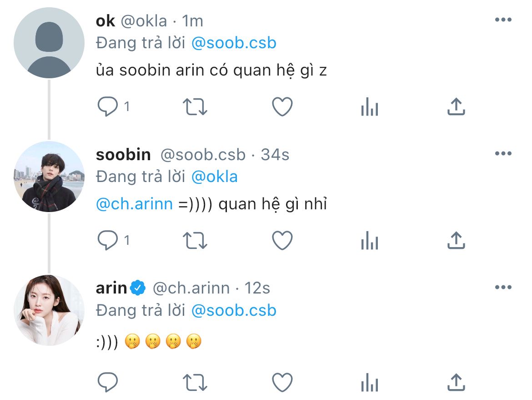Viewport: 532px width, 400px height.
Task: Open @okla link in soobin's reply
Action: (x=214, y=177)
